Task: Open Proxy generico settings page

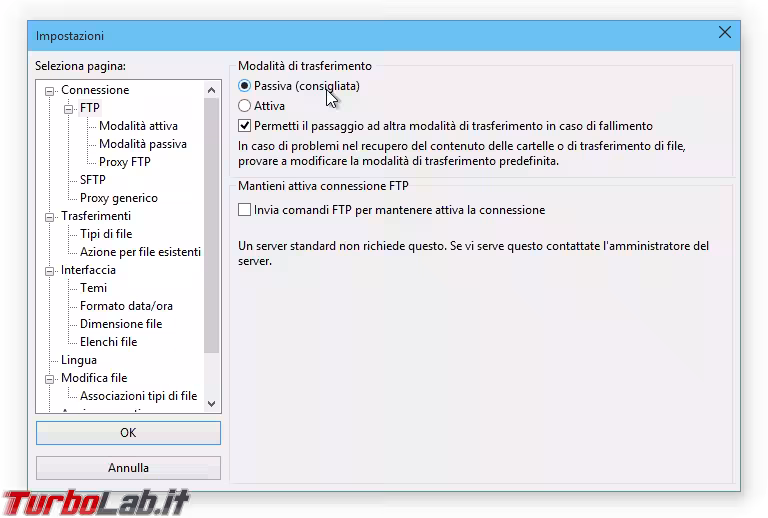Action: point(118,198)
